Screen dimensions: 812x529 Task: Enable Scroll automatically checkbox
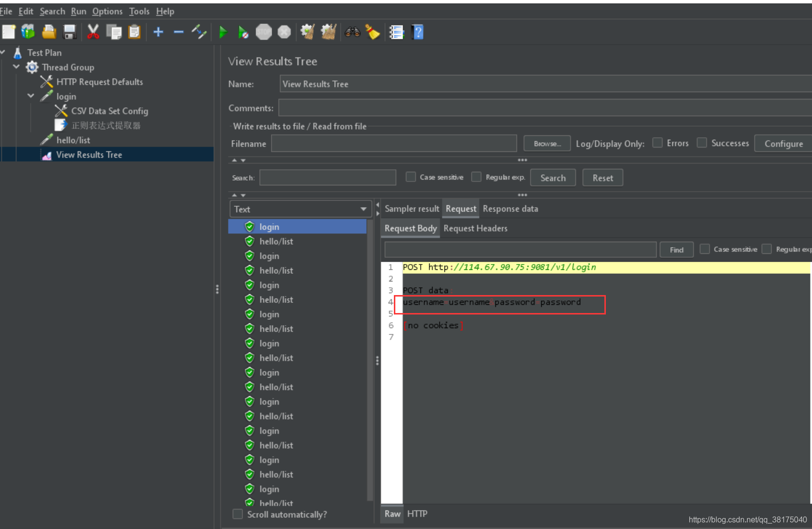click(238, 514)
